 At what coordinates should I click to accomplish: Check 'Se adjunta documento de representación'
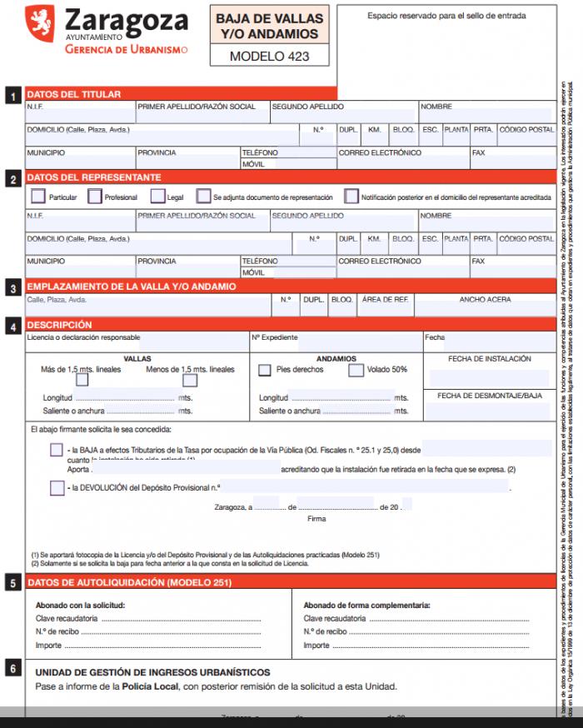coord(203,197)
